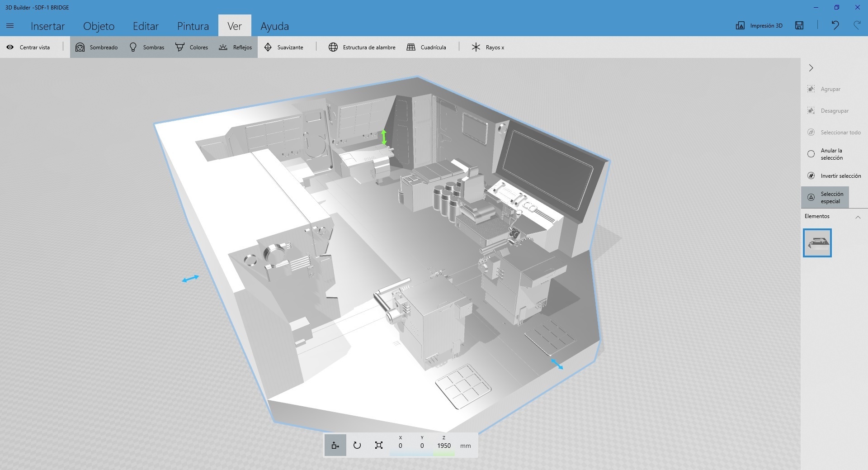Select the scale tool icon
This screenshot has width=868, height=470.
(x=379, y=446)
